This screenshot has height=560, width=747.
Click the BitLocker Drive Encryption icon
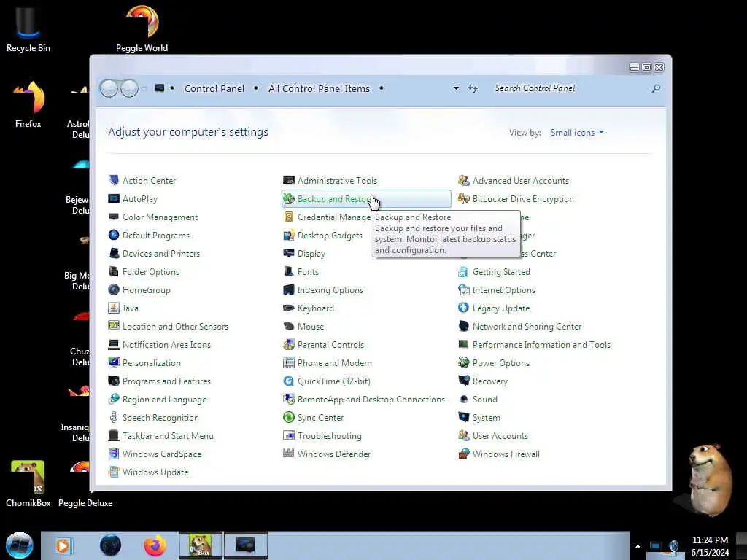[463, 198]
